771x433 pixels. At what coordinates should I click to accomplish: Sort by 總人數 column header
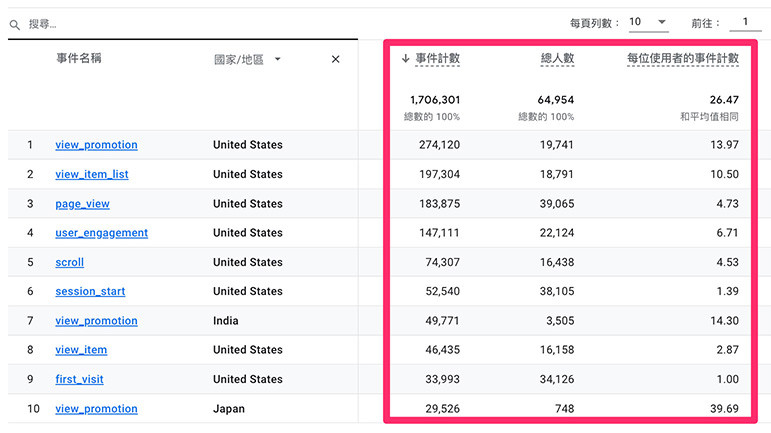[557, 59]
